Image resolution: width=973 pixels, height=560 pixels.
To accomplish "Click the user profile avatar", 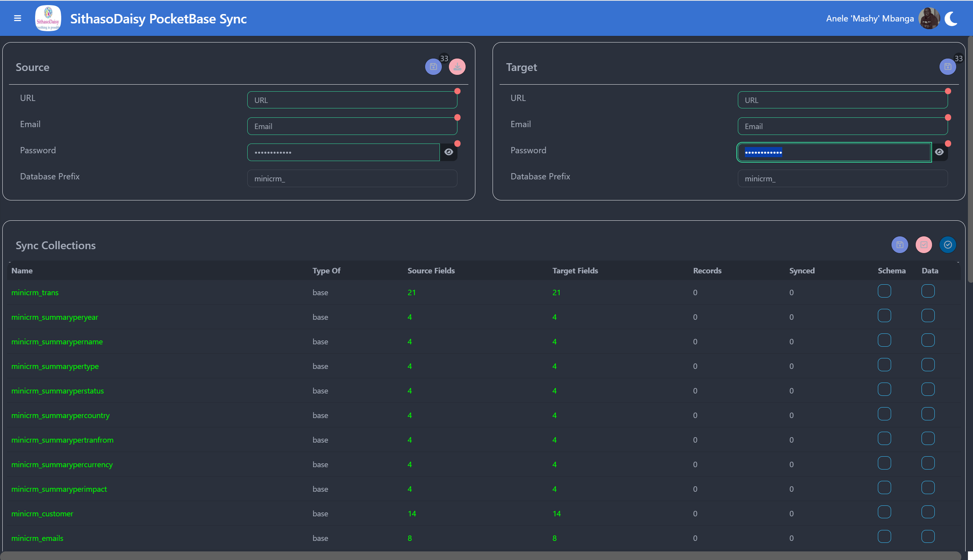I will point(929,19).
